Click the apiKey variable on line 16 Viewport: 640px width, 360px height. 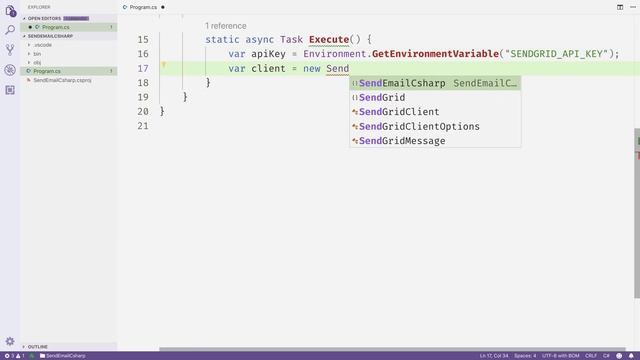click(268, 54)
